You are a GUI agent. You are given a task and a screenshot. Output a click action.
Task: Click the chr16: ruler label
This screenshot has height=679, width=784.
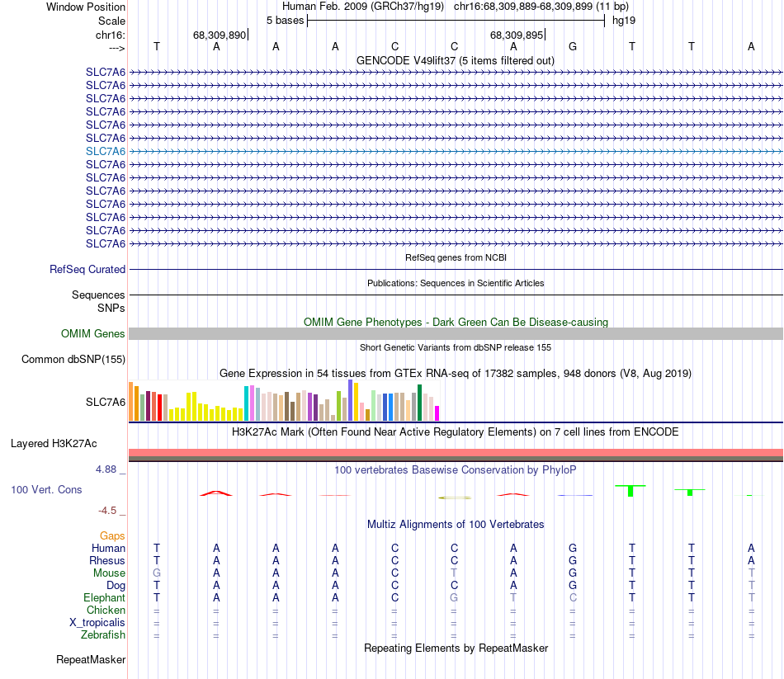point(111,35)
